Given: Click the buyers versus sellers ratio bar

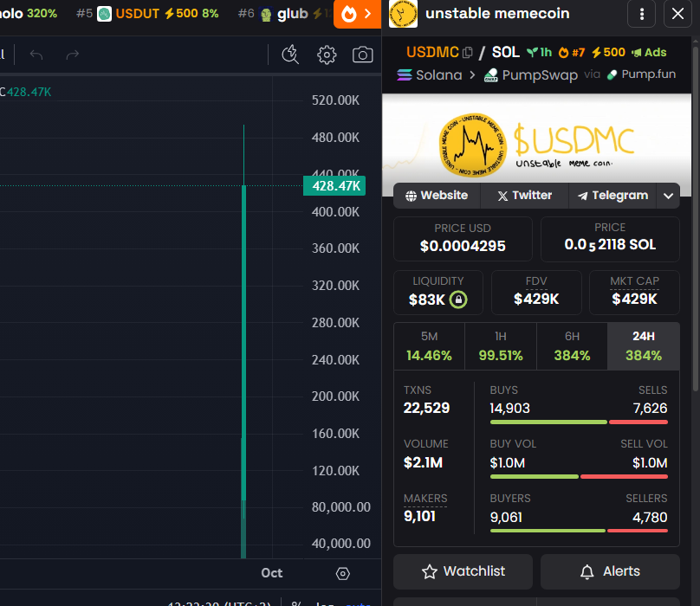Looking at the screenshot, I should click(x=579, y=531).
